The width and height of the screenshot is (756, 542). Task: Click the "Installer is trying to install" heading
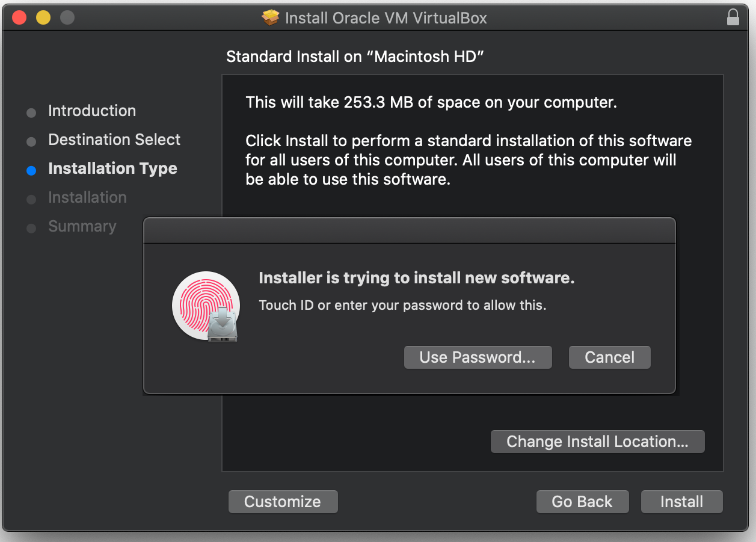[416, 278]
